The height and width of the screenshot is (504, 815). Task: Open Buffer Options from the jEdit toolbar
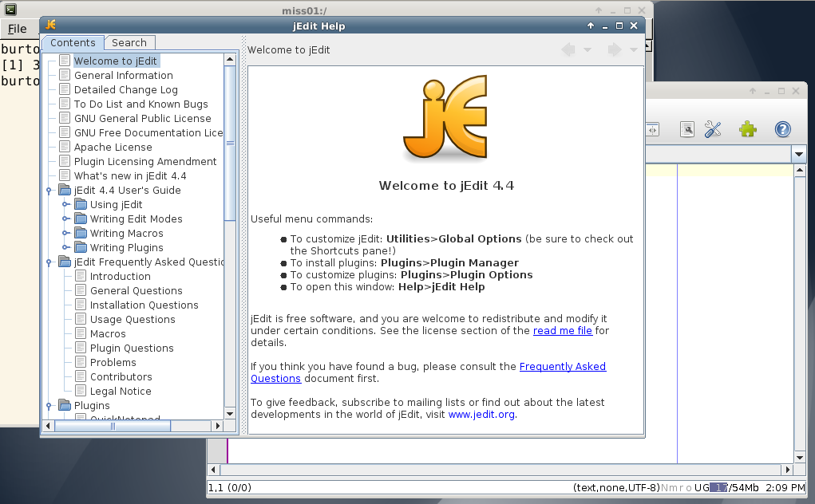[686, 129]
